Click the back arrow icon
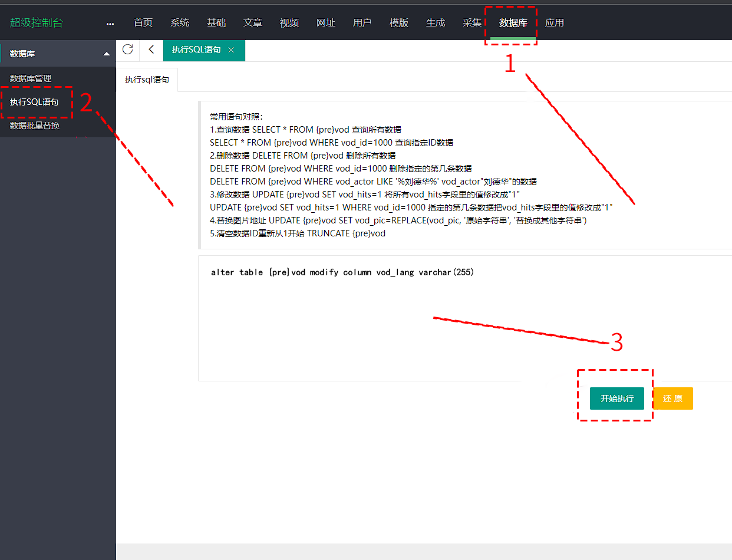732x560 pixels. 151,50
